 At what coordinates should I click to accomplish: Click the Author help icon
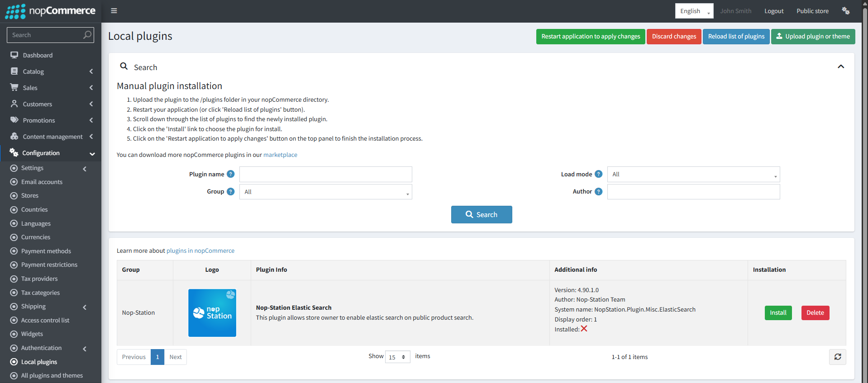click(598, 192)
